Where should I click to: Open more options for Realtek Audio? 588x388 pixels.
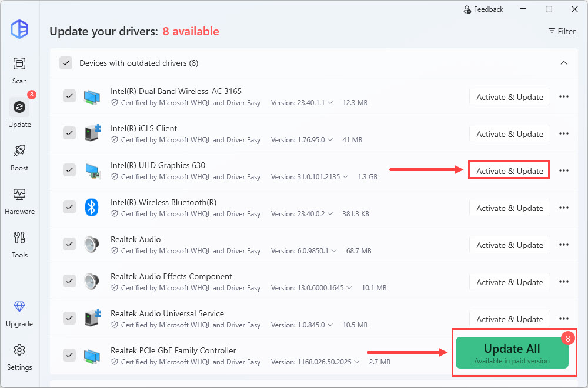pos(563,245)
